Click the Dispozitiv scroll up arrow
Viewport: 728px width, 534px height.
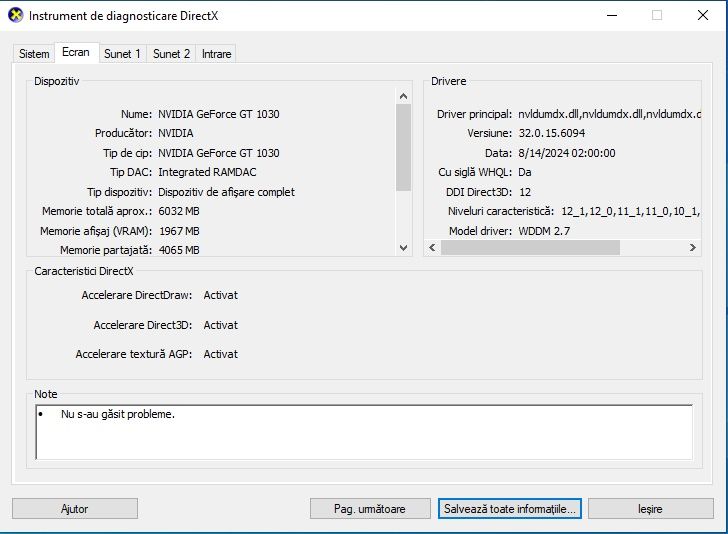tap(403, 96)
